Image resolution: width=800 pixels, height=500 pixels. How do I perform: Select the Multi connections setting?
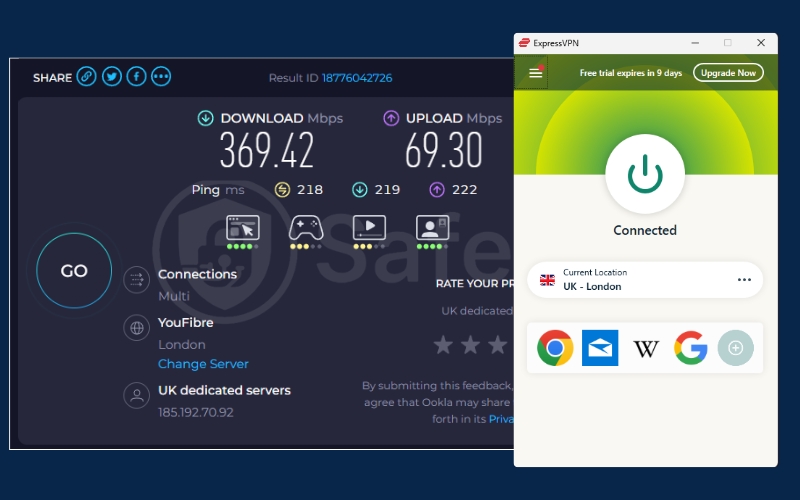[174, 296]
